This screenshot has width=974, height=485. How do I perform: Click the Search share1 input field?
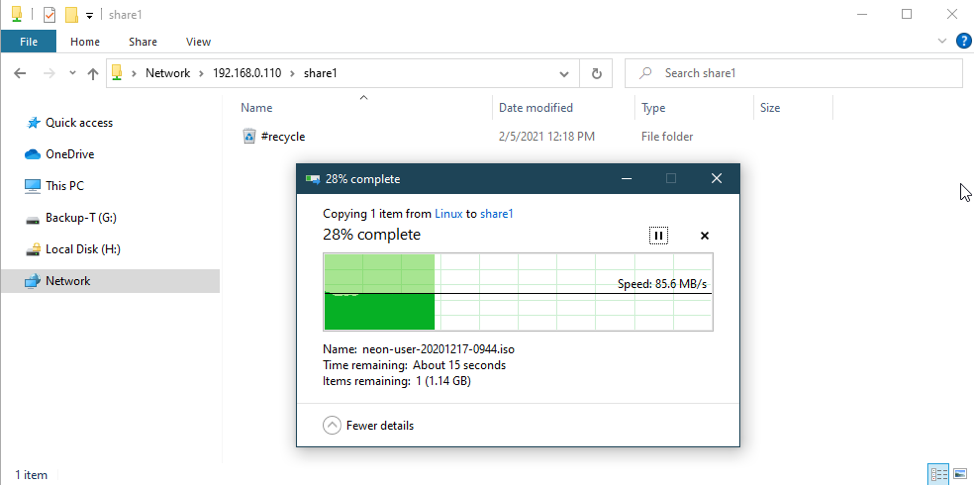click(x=800, y=73)
